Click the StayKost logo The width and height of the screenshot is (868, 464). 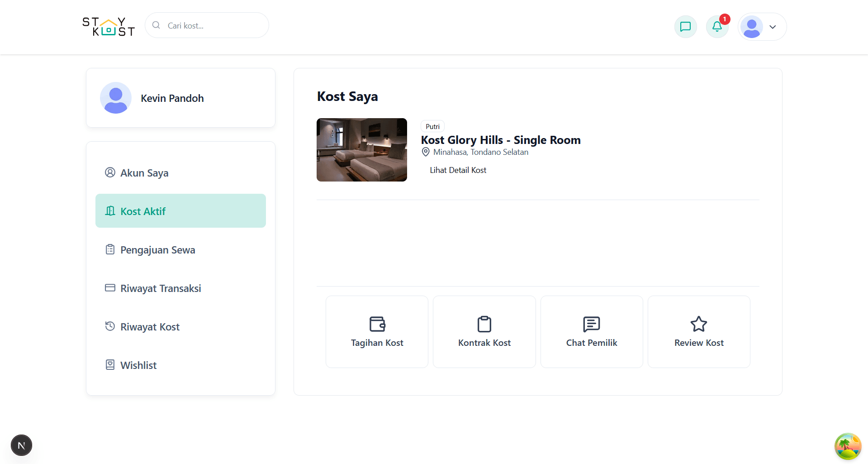109,27
